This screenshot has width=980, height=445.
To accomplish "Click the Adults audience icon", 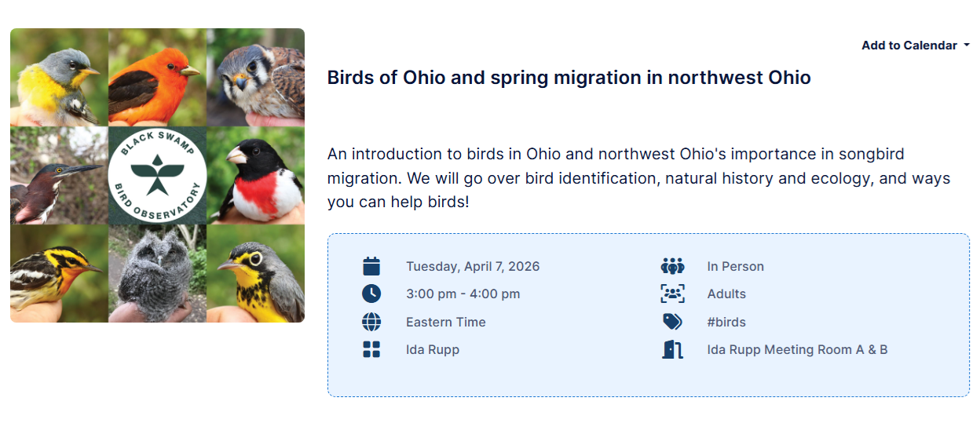I will point(672,294).
